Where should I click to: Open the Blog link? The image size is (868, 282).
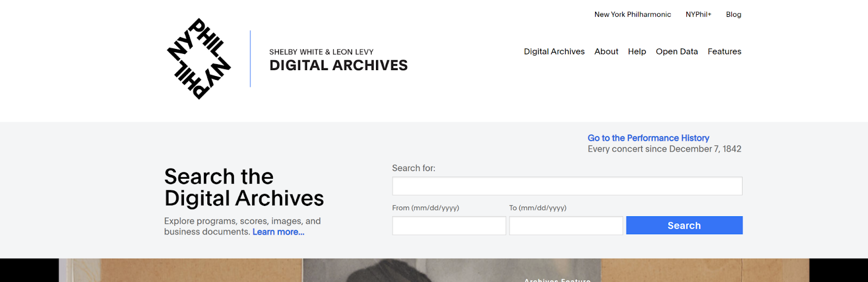tap(733, 15)
